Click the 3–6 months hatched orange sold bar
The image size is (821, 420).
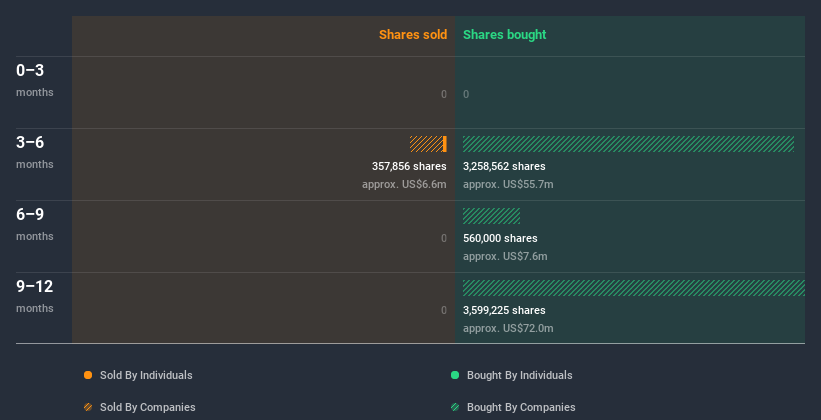click(x=426, y=144)
